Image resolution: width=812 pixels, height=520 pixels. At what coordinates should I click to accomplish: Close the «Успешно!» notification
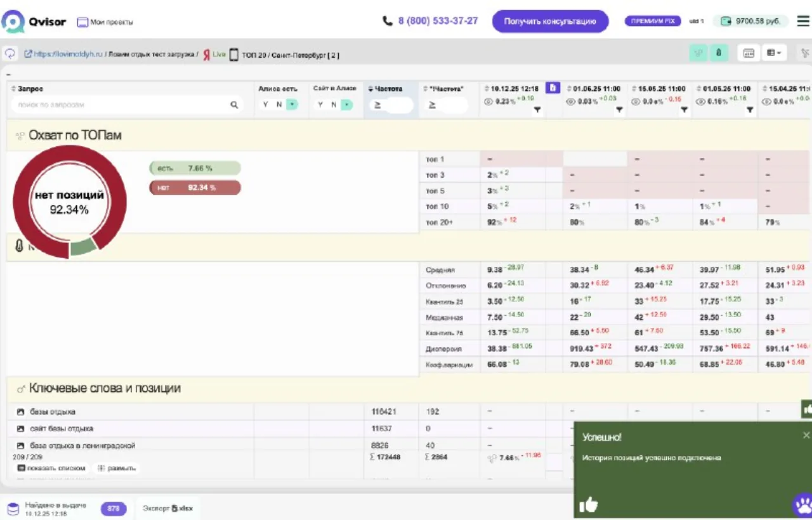click(x=806, y=435)
